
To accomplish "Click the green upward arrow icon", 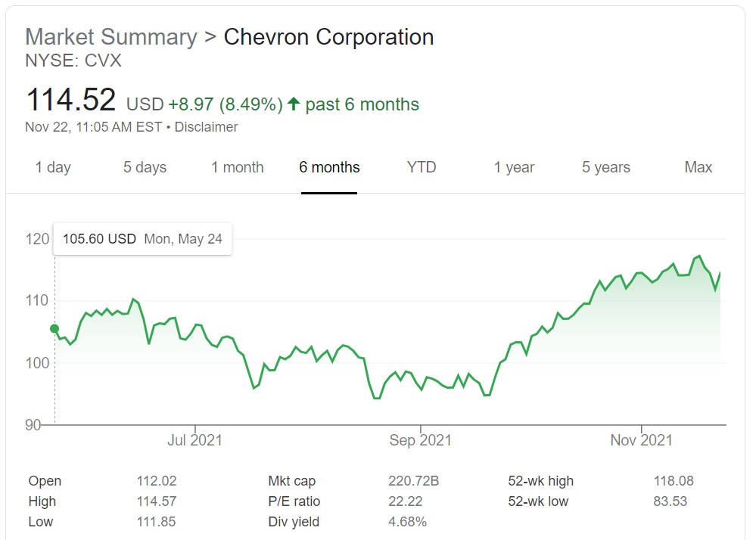I will click(294, 104).
